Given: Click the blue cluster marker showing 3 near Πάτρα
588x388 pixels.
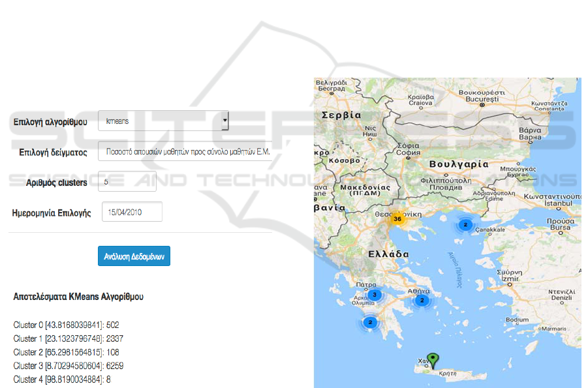Looking at the screenshot, I should [374, 295].
